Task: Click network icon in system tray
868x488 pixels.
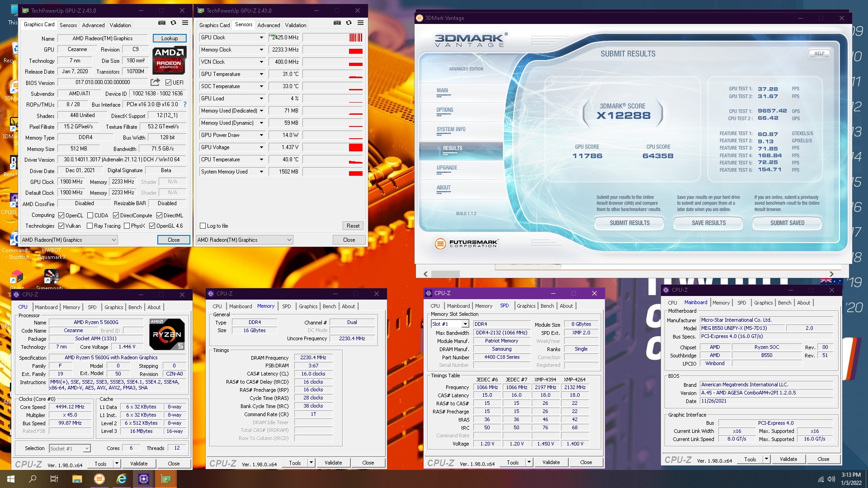Action: pos(821,479)
